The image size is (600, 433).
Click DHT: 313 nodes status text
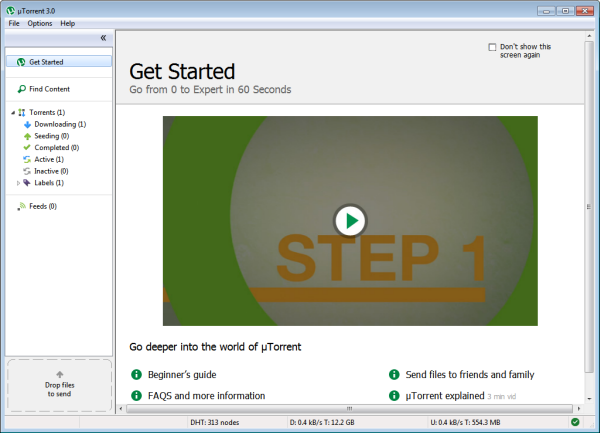coord(215,422)
